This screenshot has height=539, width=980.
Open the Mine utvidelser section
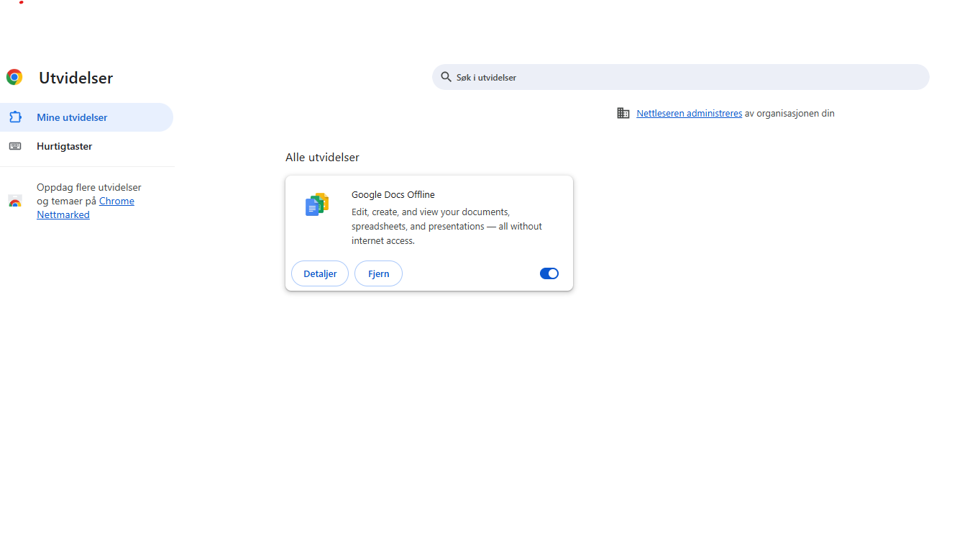pos(86,117)
